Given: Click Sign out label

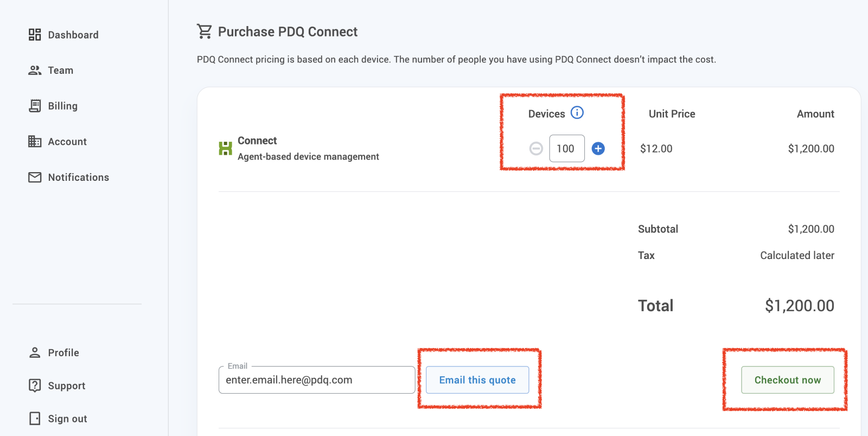Looking at the screenshot, I should pyautogui.click(x=67, y=419).
